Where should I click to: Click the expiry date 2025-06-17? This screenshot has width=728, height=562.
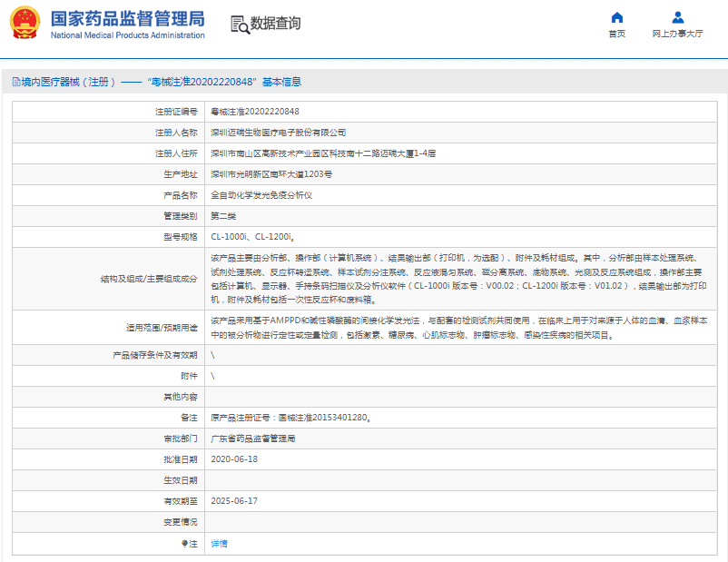click(x=234, y=501)
